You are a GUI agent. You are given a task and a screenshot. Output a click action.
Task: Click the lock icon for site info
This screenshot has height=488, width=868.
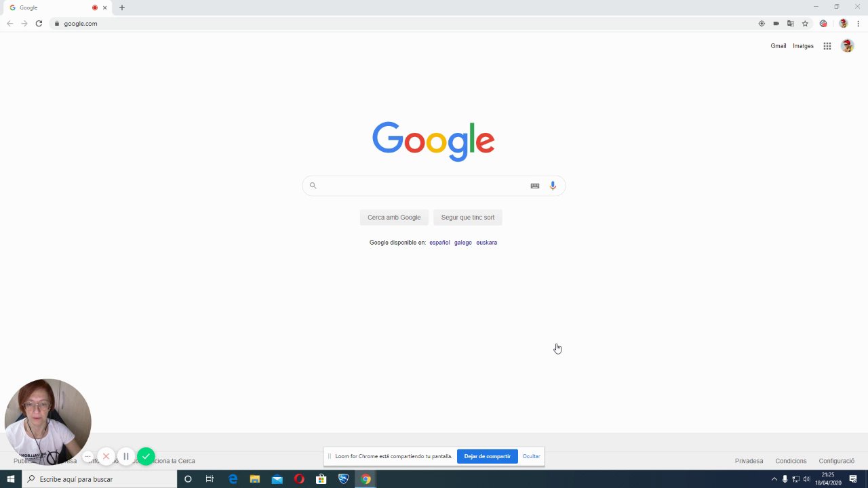coord(56,24)
